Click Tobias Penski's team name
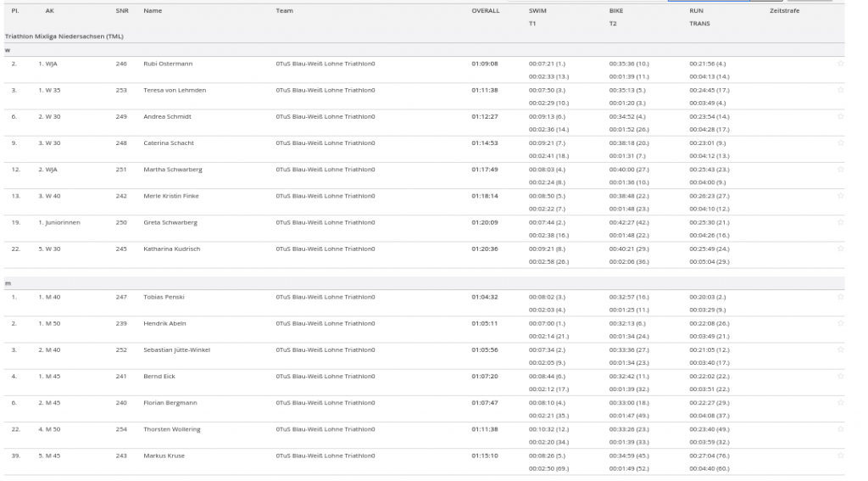The width and height of the screenshot is (868, 481). tap(325, 297)
